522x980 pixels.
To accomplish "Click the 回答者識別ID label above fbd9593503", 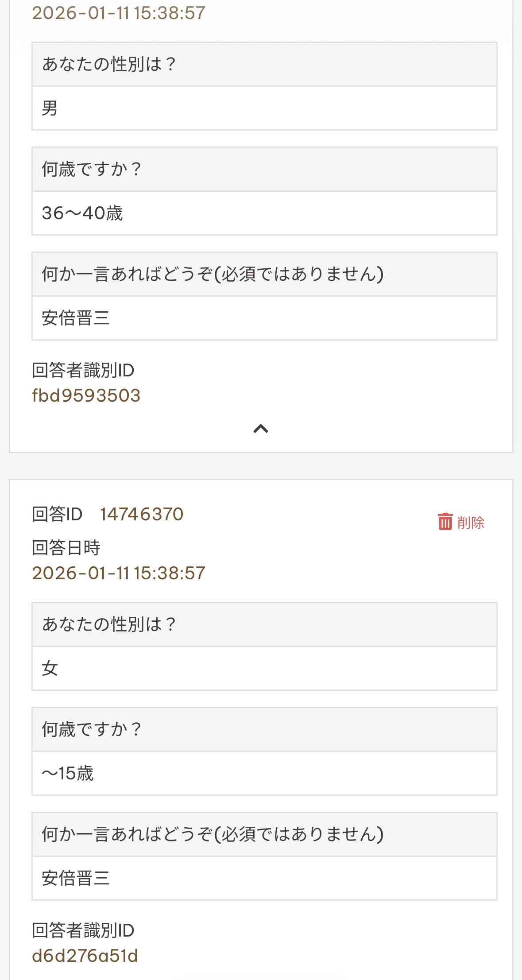I will click(83, 370).
